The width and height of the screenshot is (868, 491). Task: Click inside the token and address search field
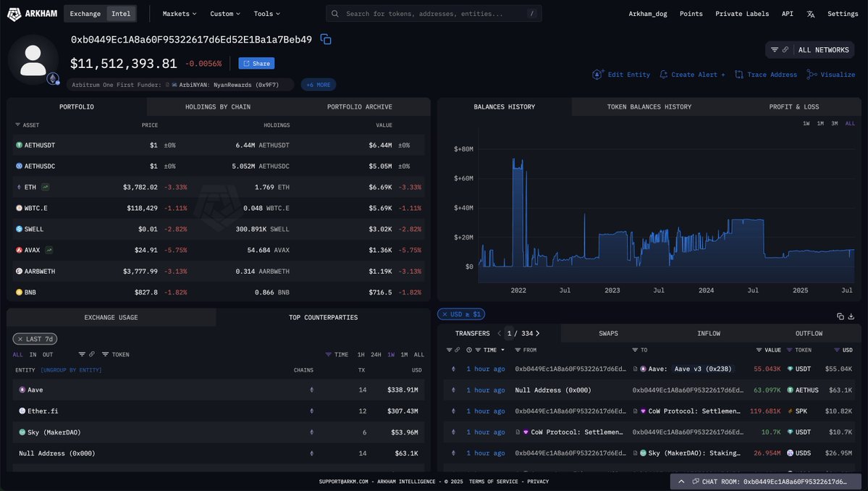point(434,14)
